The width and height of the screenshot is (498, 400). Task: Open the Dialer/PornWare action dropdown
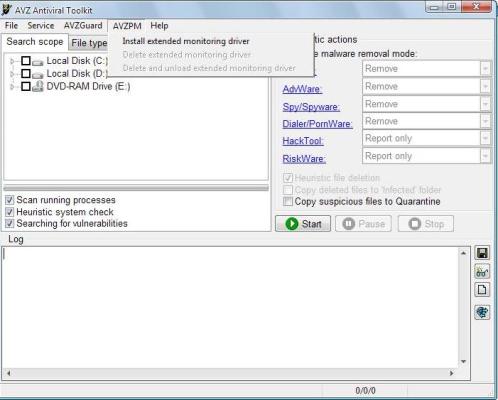485,121
